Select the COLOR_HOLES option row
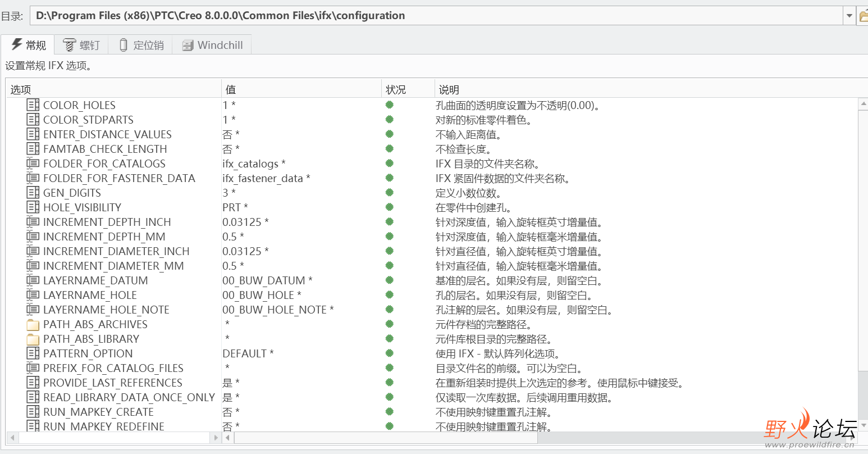The image size is (868, 454). tap(432, 105)
